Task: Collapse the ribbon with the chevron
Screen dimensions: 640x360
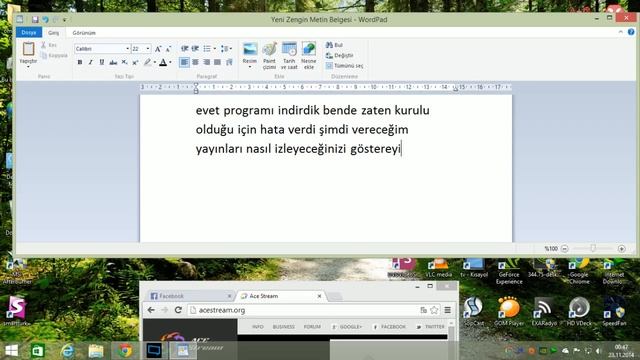Action: point(620,32)
